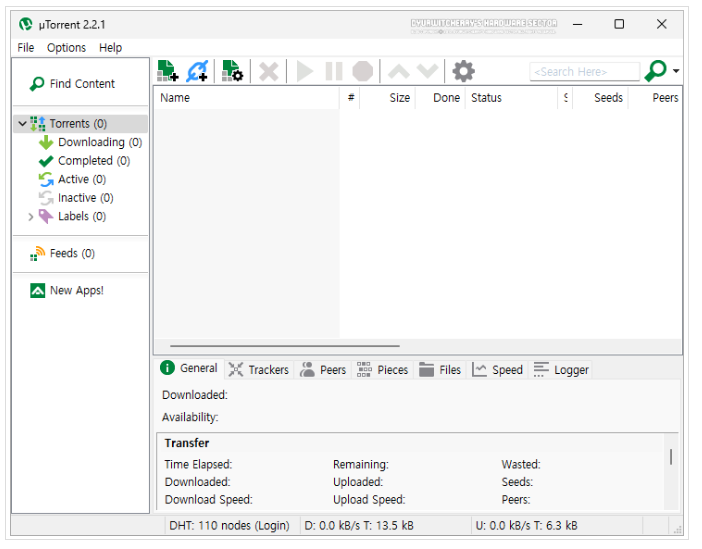Screen dimensions: 702x549
Task: Click the Stop torrent icon
Action: [x=362, y=71]
